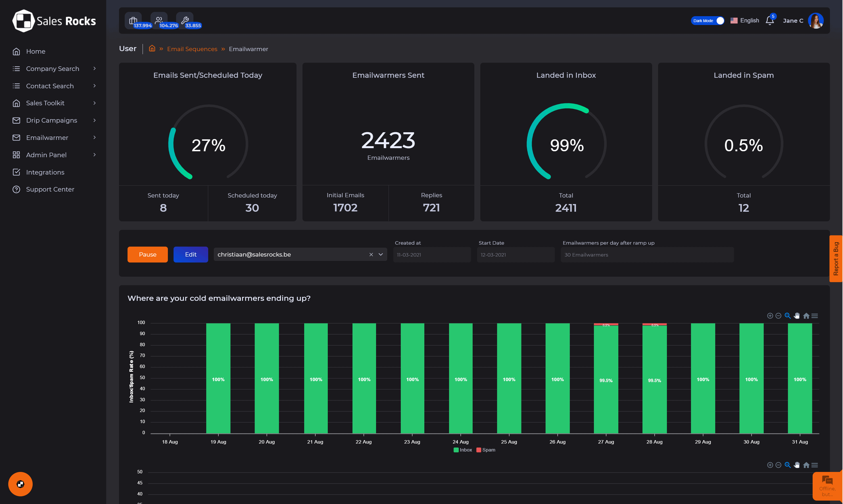Select the panning hand tool on chart
Image resolution: width=843 pixels, height=504 pixels.
(x=796, y=316)
